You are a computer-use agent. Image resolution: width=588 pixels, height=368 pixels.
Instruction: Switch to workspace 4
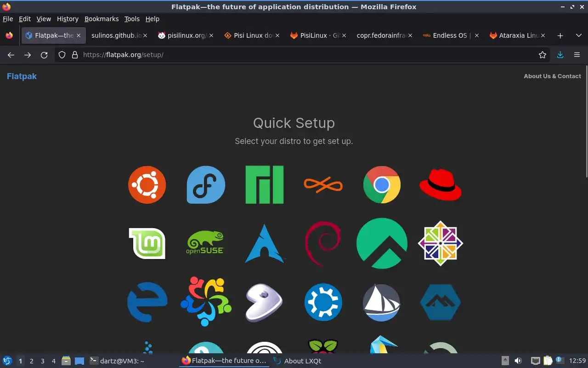click(x=53, y=361)
